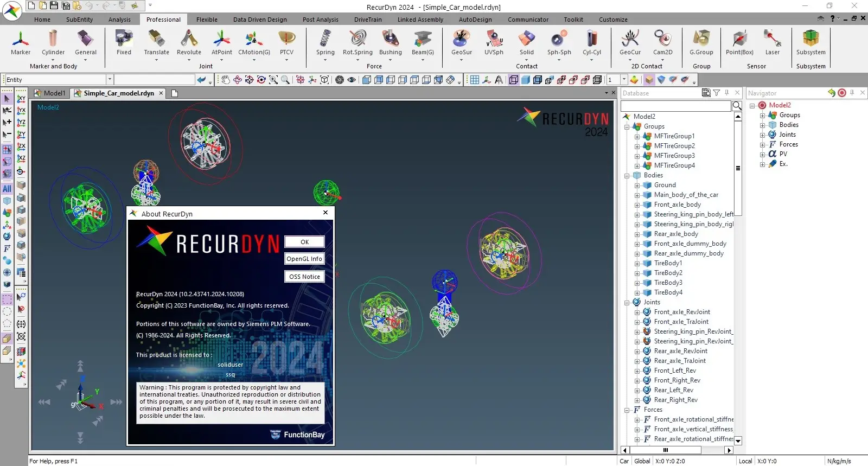
Task: Select the Marker tool in ribbon
Action: point(21,43)
